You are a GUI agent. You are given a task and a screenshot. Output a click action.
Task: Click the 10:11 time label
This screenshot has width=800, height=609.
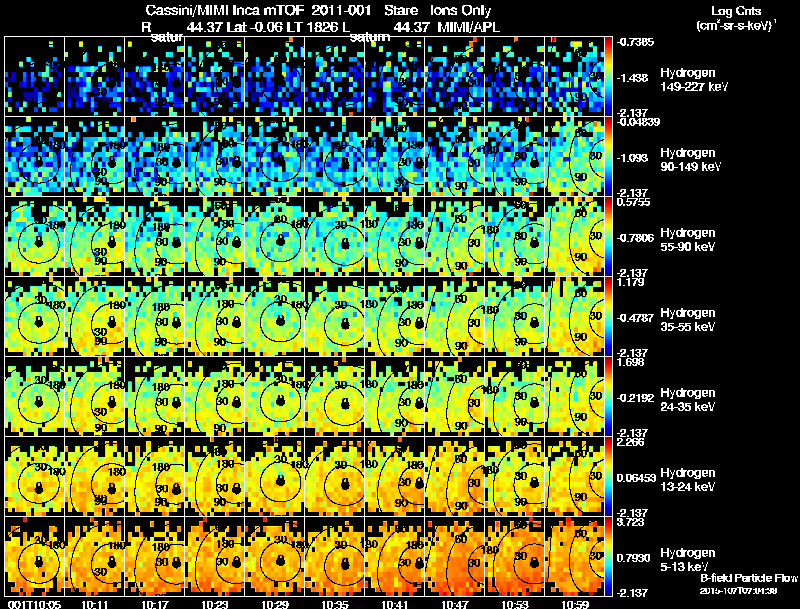94,604
